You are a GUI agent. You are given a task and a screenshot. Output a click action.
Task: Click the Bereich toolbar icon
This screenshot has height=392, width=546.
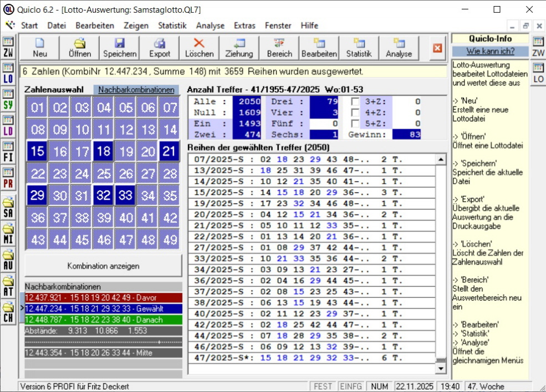(x=279, y=48)
